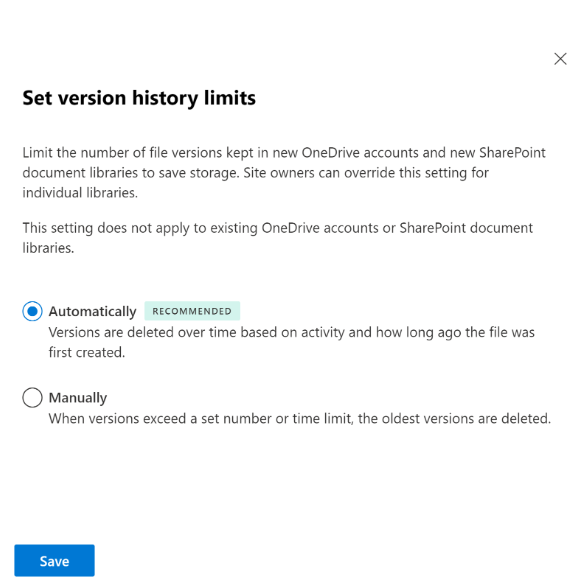Image resolution: width=583 pixels, height=587 pixels.
Task: Close the version history limits panel
Action: [x=560, y=59]
